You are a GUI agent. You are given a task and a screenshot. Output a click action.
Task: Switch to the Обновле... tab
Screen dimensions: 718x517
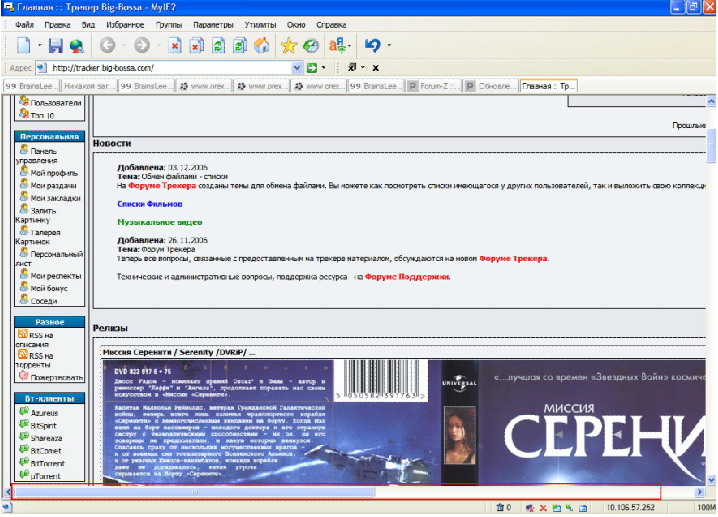490,86
